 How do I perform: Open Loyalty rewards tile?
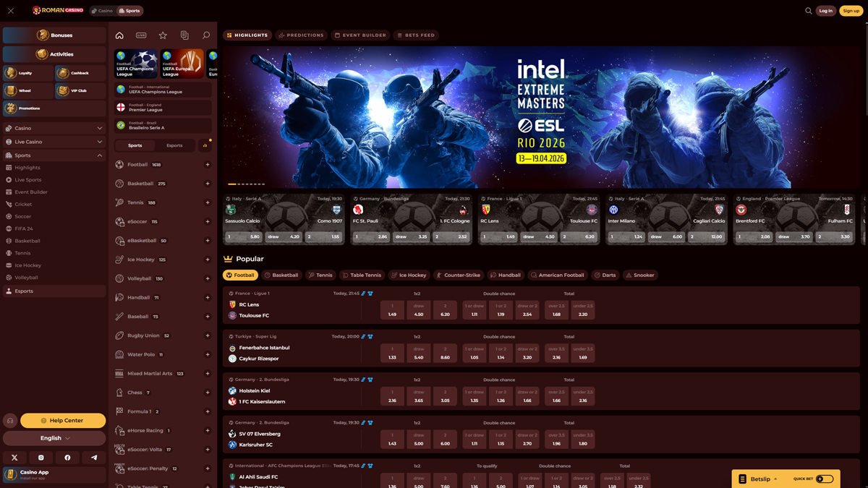[27, 73]
